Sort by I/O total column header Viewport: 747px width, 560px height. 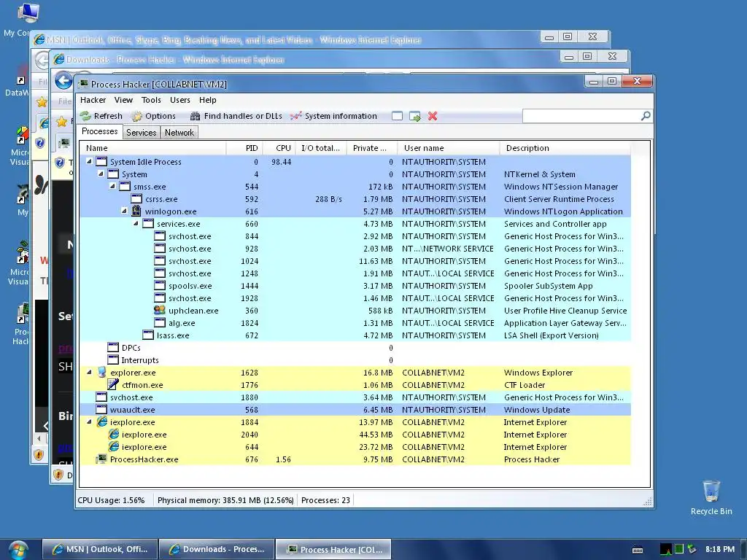pos(321,148)
